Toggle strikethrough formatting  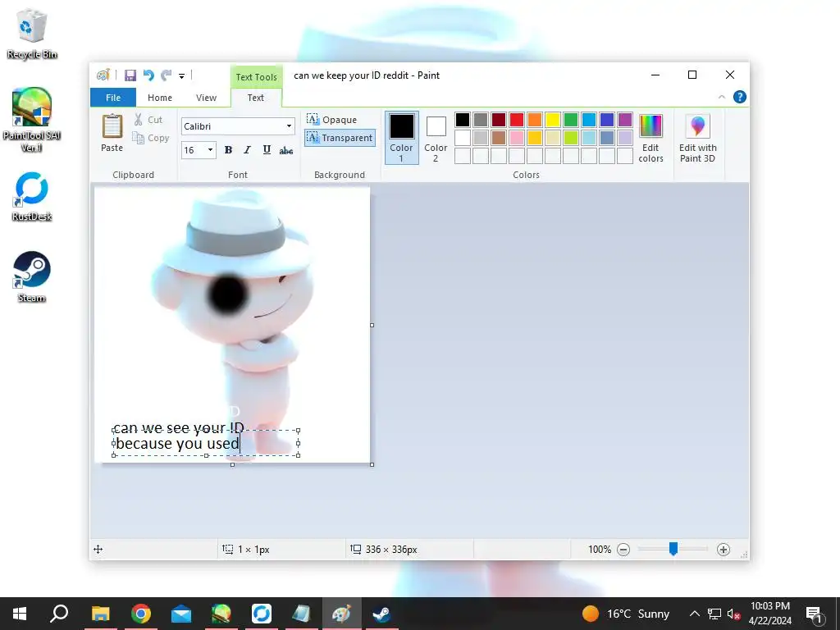click(x=286, y=151)
